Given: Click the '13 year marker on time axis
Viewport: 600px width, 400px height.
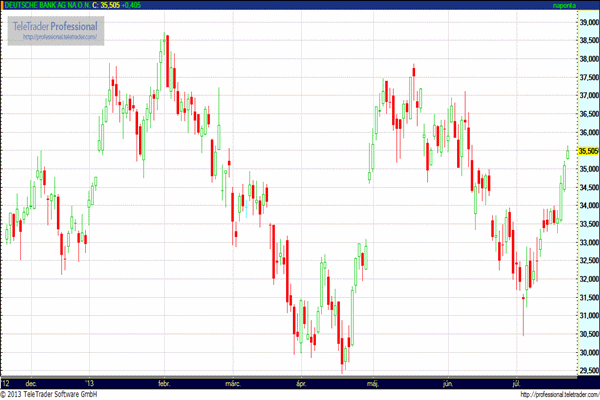Looking at the screenshot, I should pyautogui.click(x=92, y=382).
